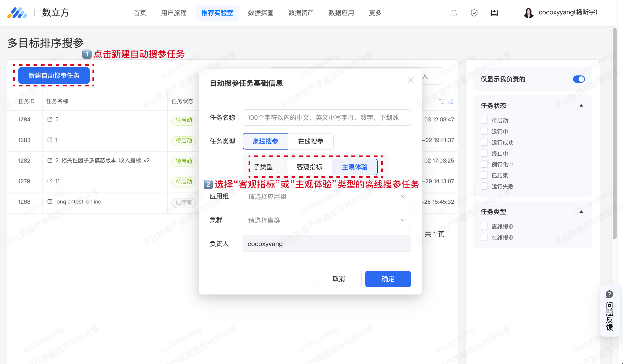Open the 请选择集群 dropdown
The height and width of the screenshot is (364, 623).
326,220
